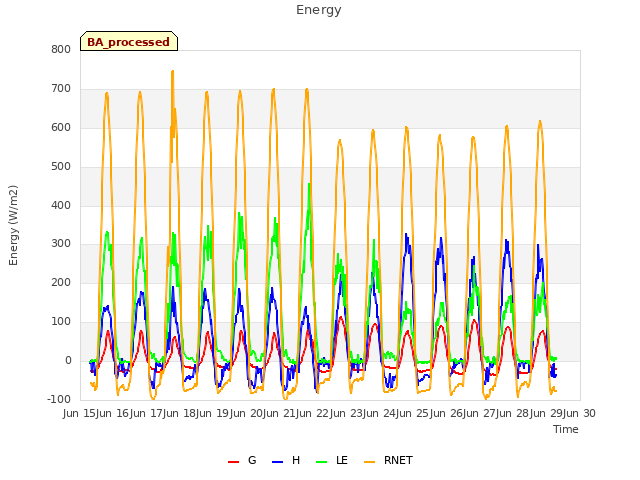Click the LE peak near 450
The image size is (640, 480).
pyautogui.click(x=309, y=184)
